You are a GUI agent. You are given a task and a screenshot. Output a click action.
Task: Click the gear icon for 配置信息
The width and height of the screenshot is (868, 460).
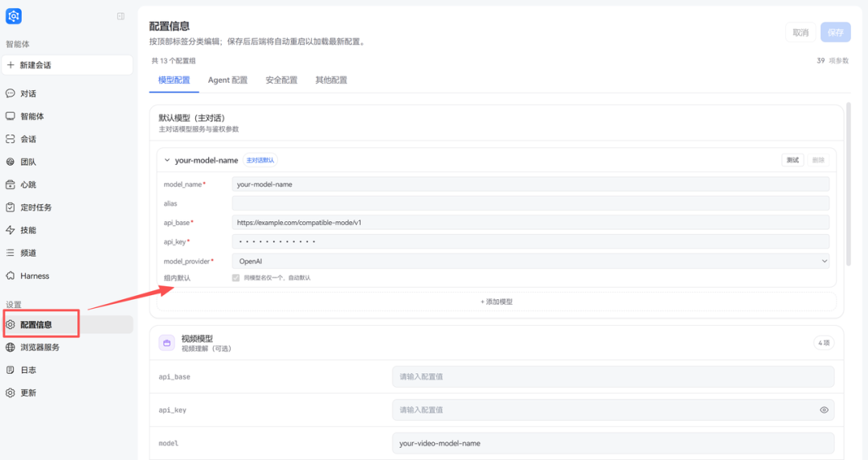[10, 324]
